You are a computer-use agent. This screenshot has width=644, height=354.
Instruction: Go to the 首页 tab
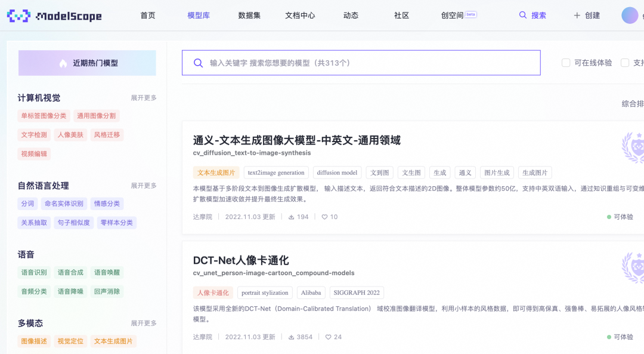click(x=148, y=16)
